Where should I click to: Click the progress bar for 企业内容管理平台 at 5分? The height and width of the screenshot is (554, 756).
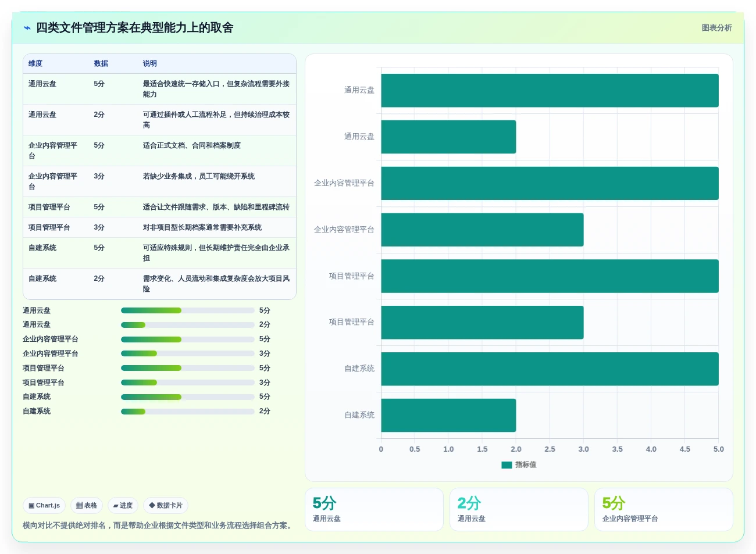(188, 339)
